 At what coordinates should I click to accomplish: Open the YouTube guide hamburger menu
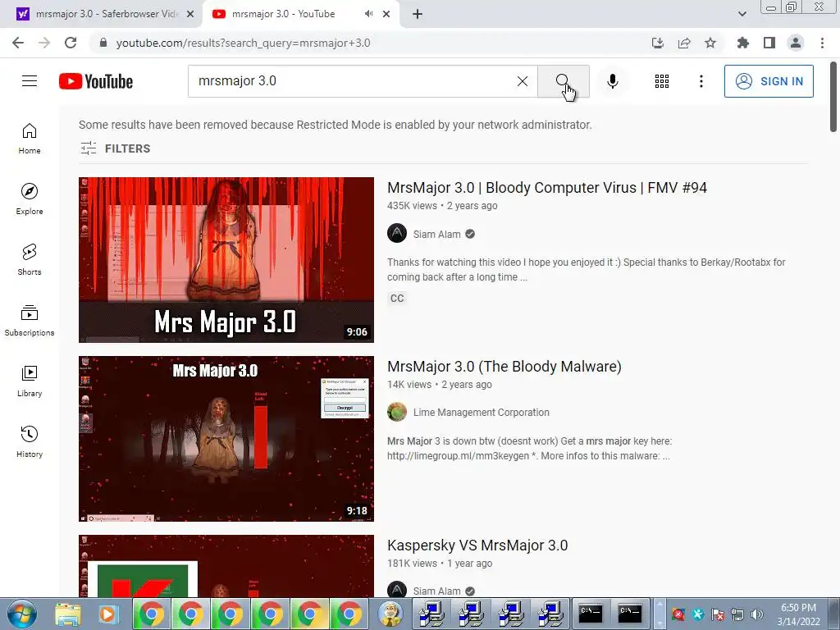pyautogui.click(x=30, y=81)
